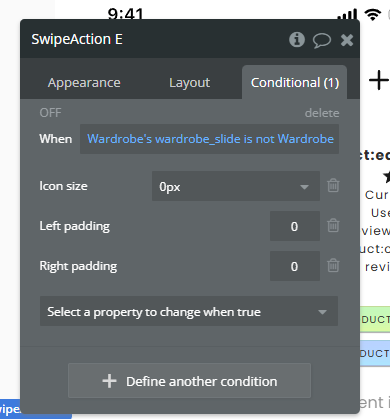Click Define another condition button
390x419 pixels.
[x=189, y=381]
